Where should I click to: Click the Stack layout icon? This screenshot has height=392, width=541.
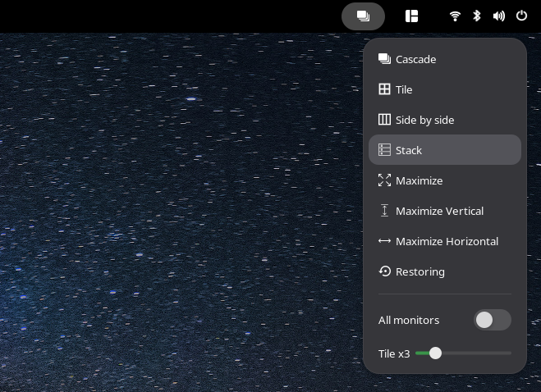point(384,150)
